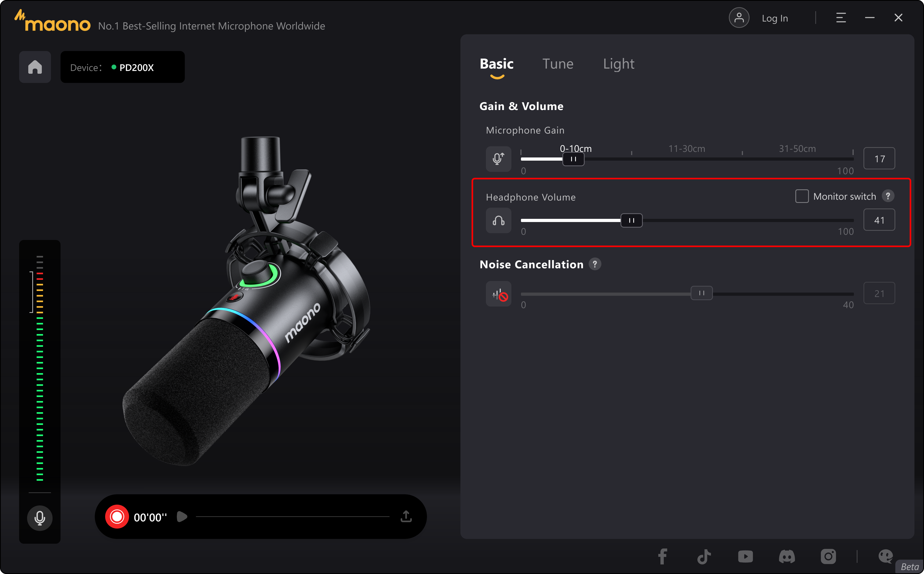Click the Home navigation icon
This screenshot has height=574, width=924.
(x=35, y=67)
